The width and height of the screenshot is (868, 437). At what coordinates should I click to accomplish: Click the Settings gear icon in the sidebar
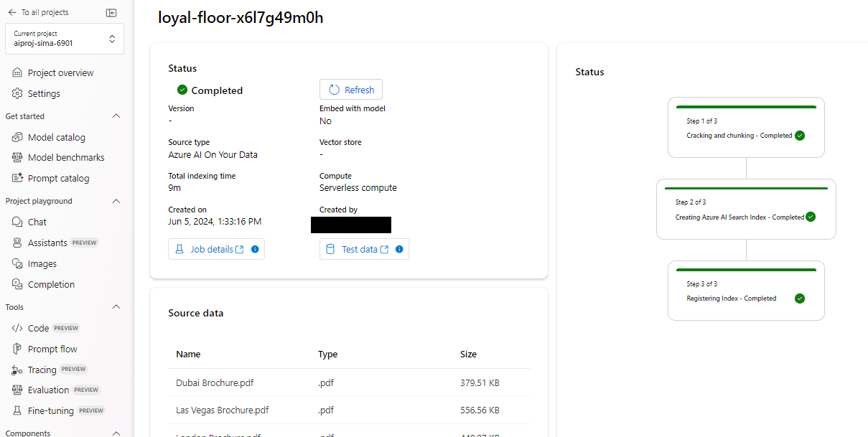(x=17, y=93)
